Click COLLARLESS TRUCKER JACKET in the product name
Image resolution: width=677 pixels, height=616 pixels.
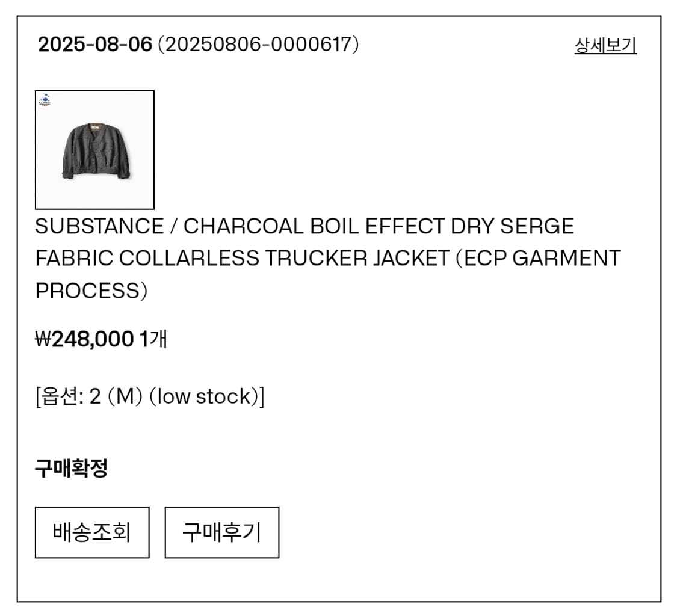[x=283, y=259]
